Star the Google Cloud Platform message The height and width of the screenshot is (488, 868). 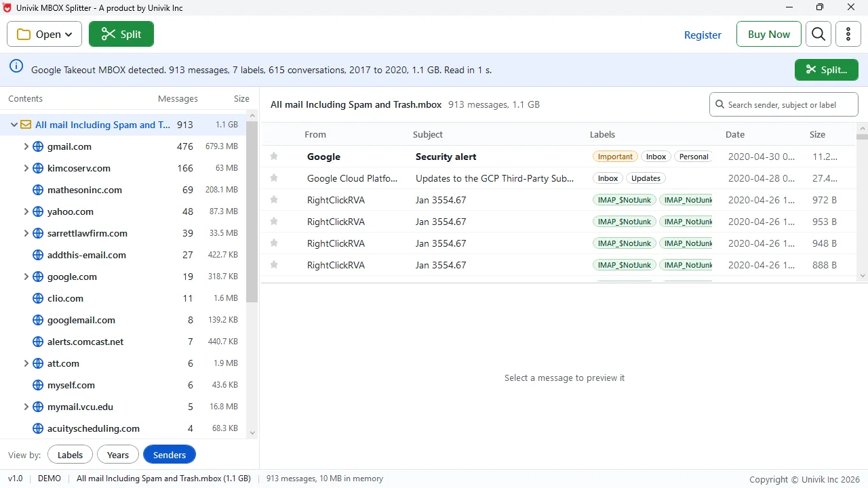(x=274, y=178)
